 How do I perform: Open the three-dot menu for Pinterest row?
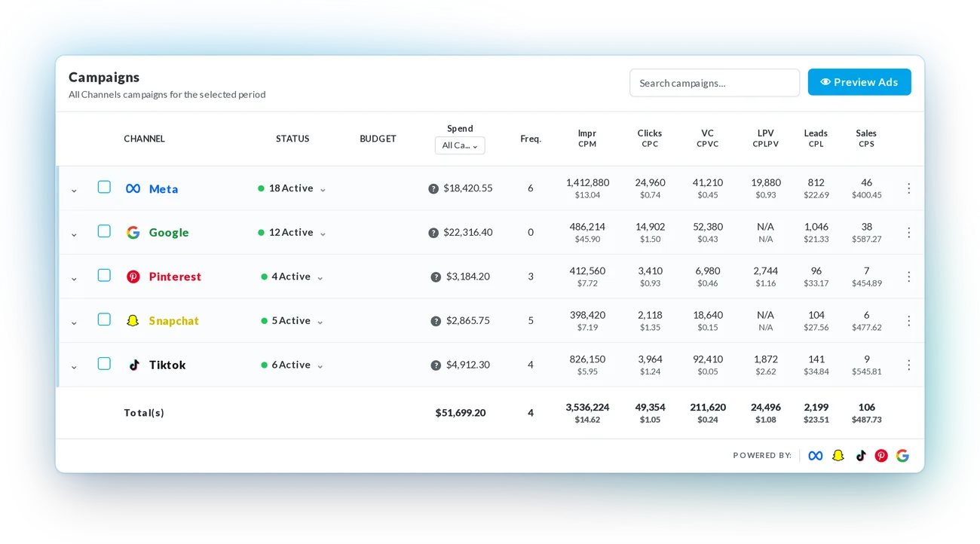(x=908, y=277)
